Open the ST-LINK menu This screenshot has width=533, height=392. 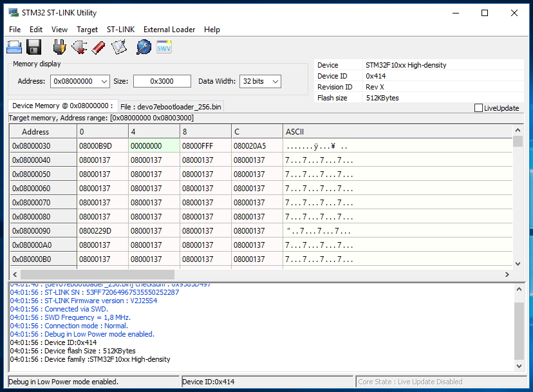click(120, 30)
